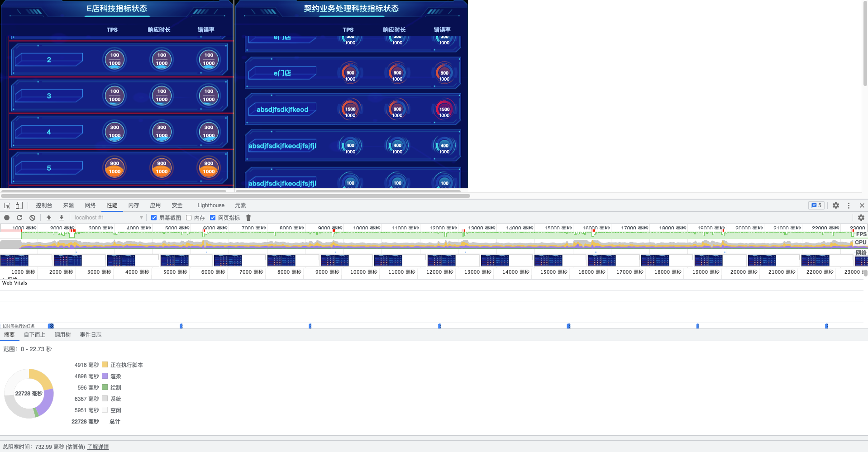This screenshot has height=452, width=868.
Task: Select the long task marker near 22000 毫秒
Action: [x=826, y=326]
